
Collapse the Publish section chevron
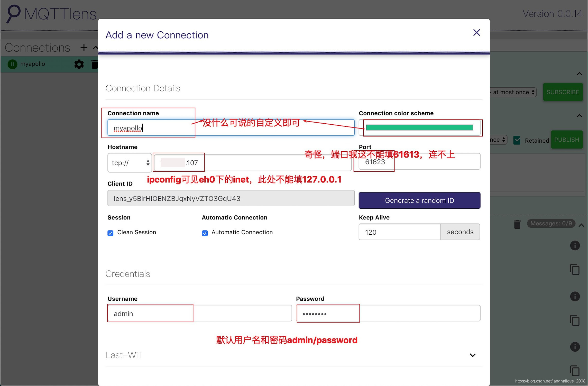[579, 116]
